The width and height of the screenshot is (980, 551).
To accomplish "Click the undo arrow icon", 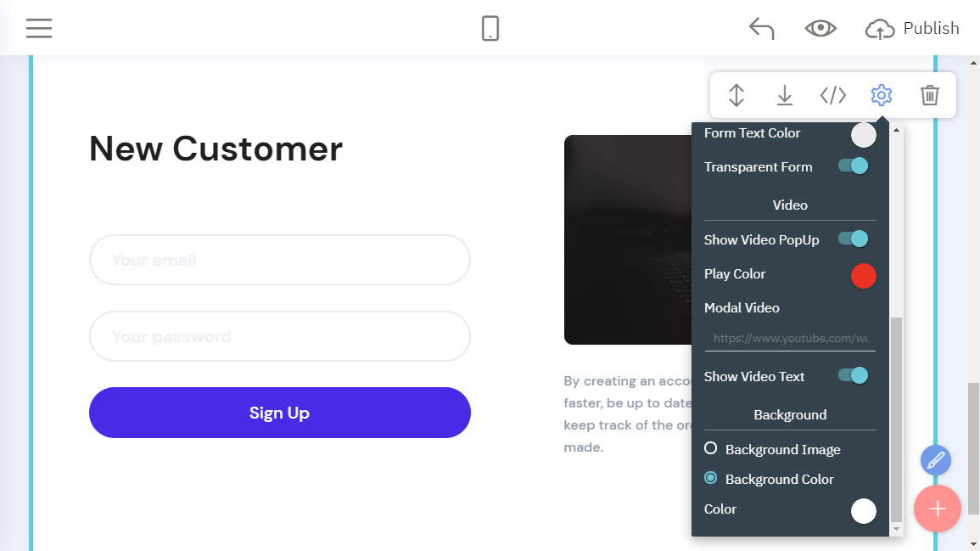I will 761,29.
